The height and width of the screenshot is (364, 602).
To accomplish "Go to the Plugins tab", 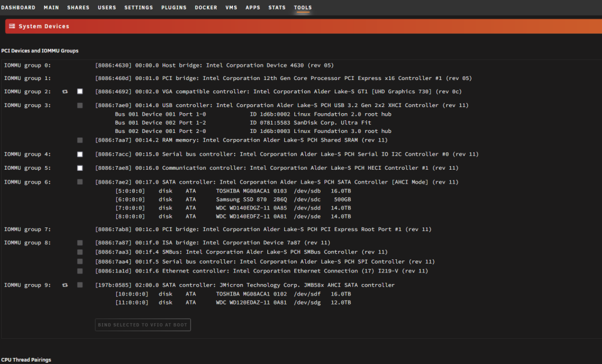I will [x=173, y=7].
